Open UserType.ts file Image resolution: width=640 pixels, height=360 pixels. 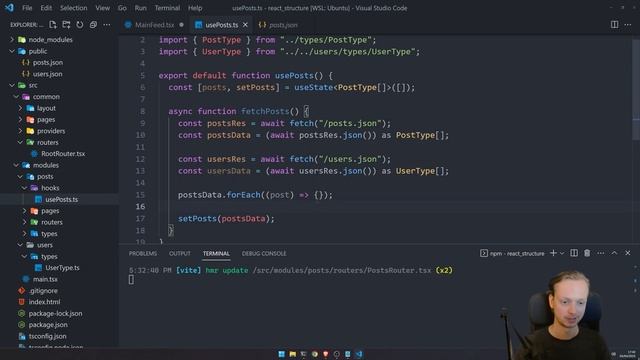pyautogui.click(x=62, y=268)
